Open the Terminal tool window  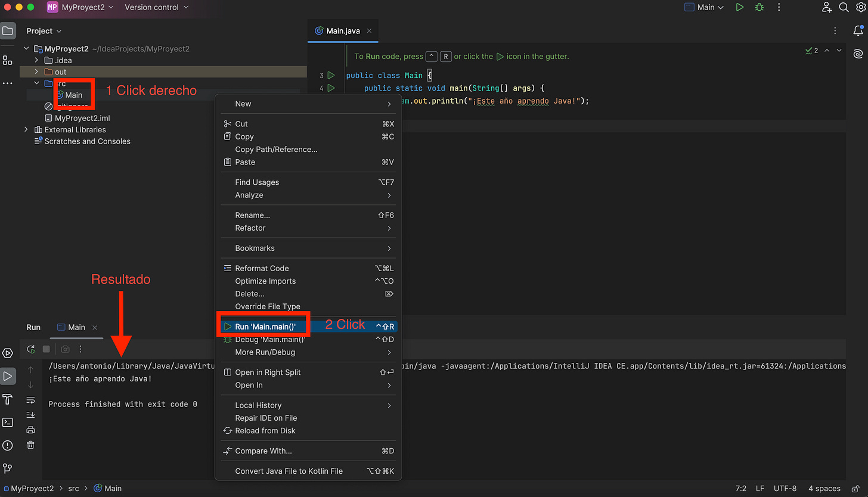tap(8, 422)
